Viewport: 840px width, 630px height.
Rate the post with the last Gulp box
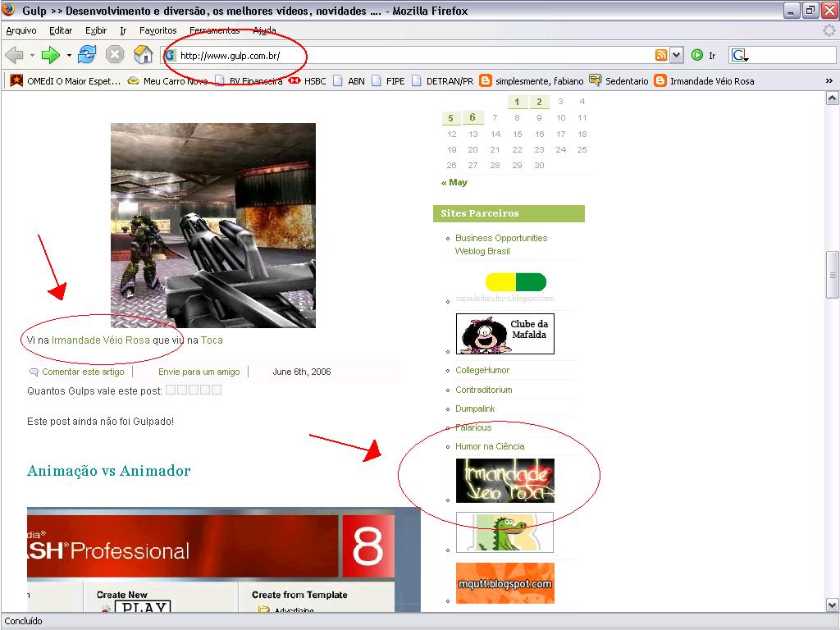click(217, 390)
